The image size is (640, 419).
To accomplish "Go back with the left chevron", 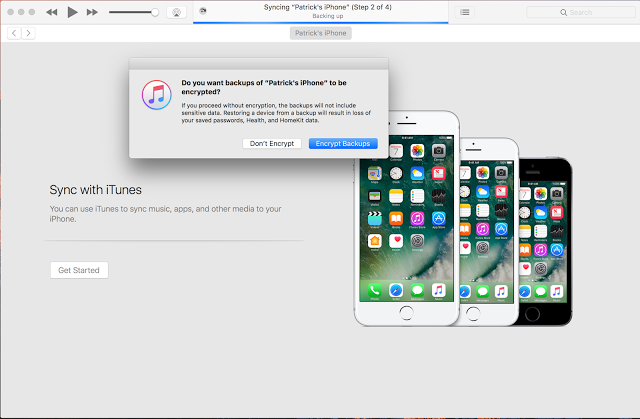I will pyautogui.click(x=14, y=33).
